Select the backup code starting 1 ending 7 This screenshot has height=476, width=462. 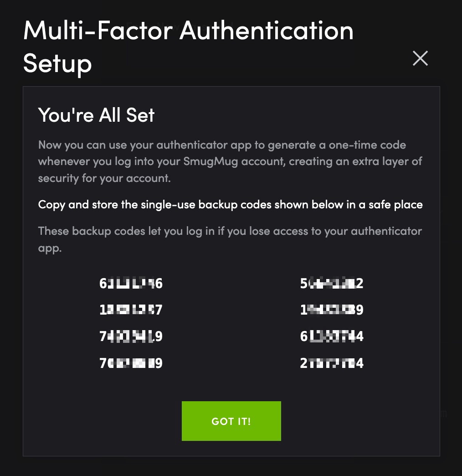click(x=131, y=310)
